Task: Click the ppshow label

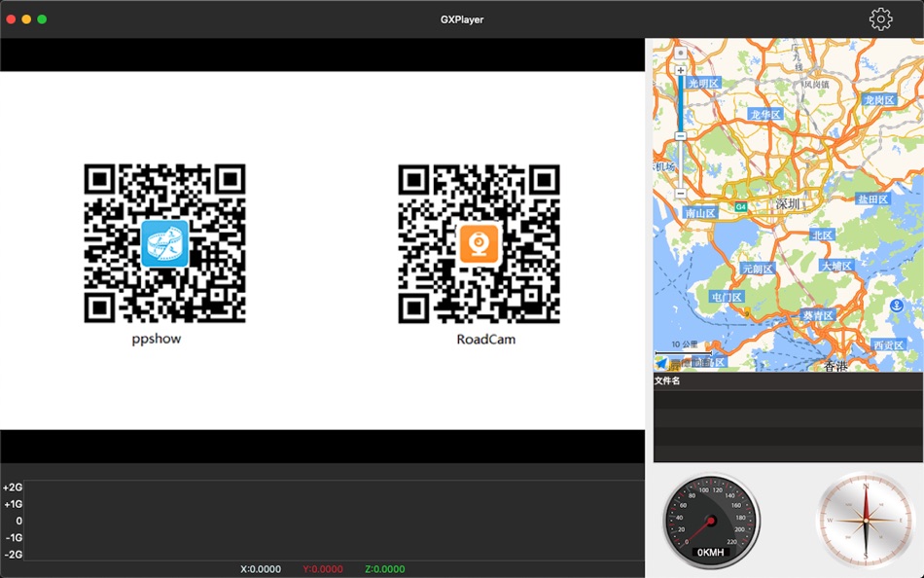Action: [157, 340]
